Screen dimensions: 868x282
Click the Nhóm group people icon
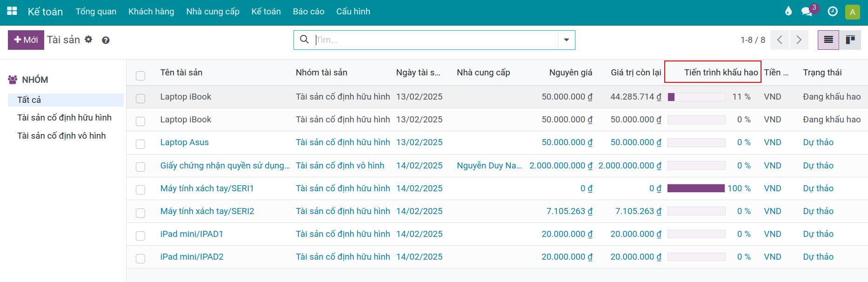(13, 80)
